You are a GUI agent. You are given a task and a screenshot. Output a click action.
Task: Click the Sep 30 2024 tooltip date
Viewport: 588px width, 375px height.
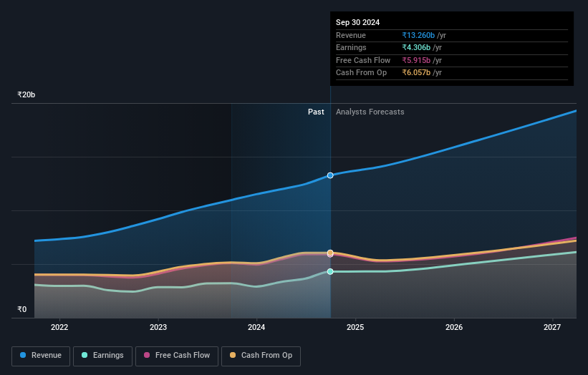click(358, 22)
